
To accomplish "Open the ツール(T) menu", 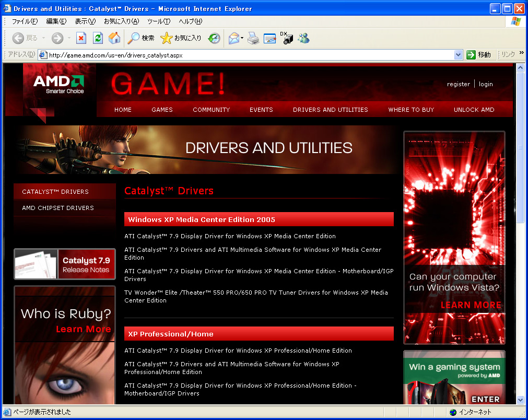I will (x=159, y=21).
